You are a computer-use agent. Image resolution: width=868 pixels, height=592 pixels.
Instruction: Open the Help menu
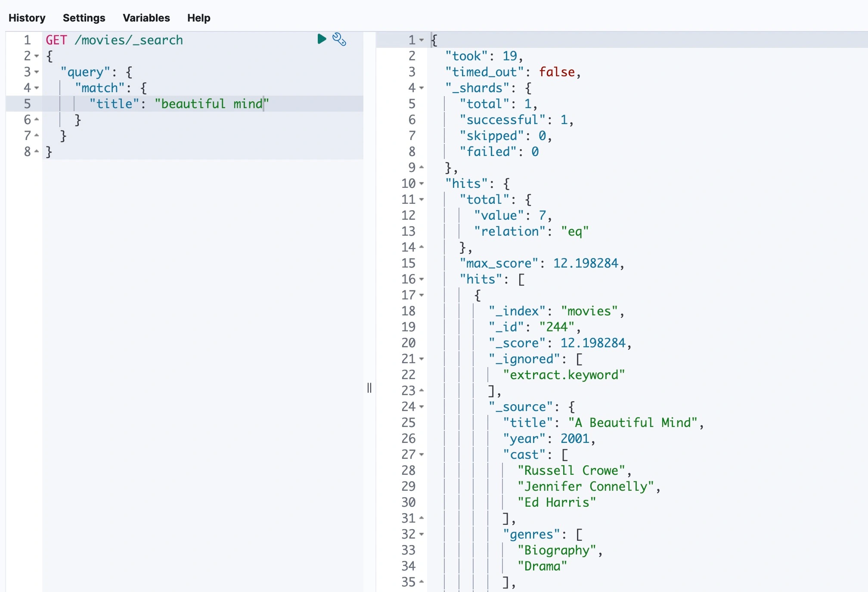tap(198, 18)
